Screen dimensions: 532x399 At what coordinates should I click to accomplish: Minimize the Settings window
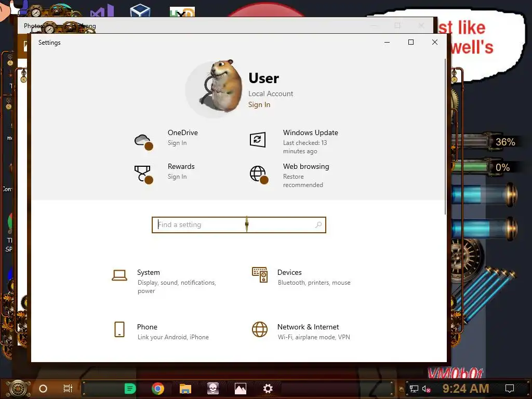coord(387,43)
